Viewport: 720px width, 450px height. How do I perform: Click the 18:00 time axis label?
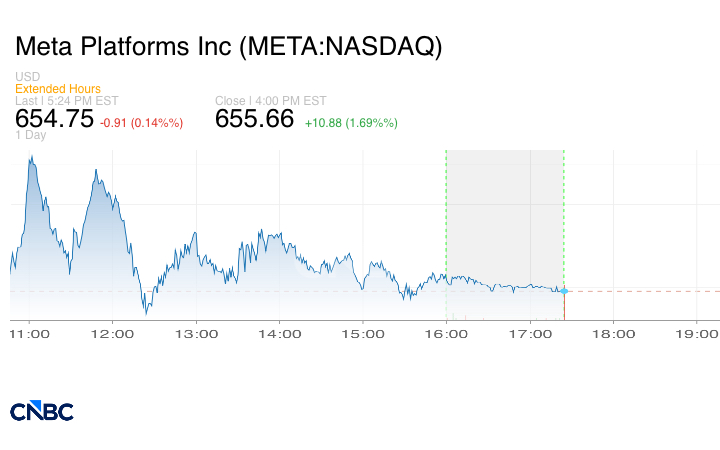coord(613,334)
